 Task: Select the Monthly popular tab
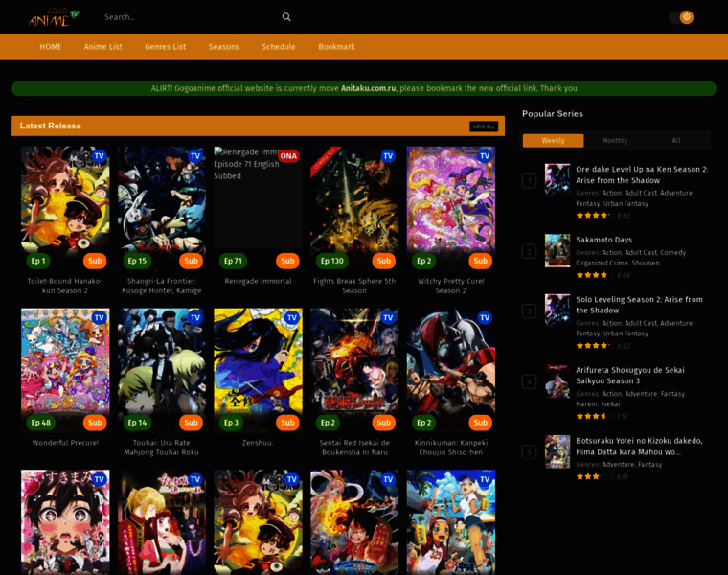tap(615, 140)
